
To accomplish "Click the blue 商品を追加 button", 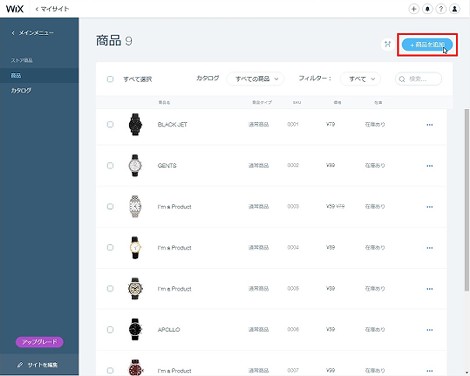I will 427,44.
